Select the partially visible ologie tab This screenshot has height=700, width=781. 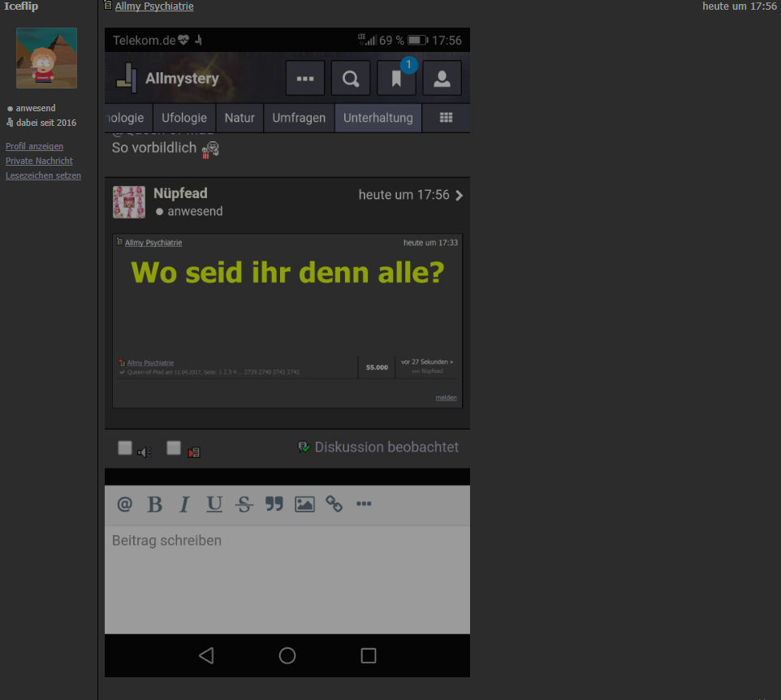(128, 118)
